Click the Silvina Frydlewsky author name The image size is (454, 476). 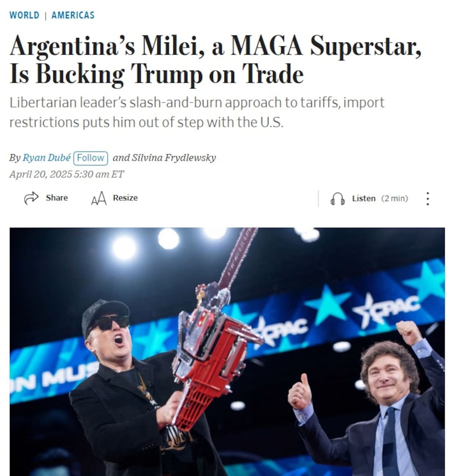[x=174, y=158]
